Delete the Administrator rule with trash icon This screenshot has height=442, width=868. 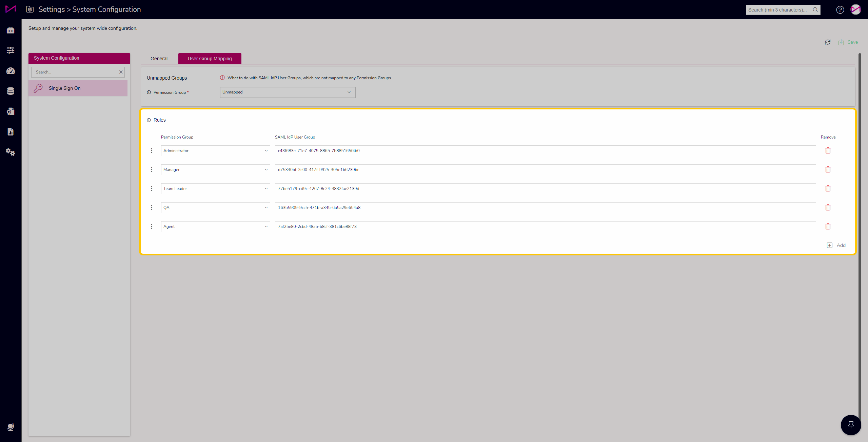coord(828,151)
